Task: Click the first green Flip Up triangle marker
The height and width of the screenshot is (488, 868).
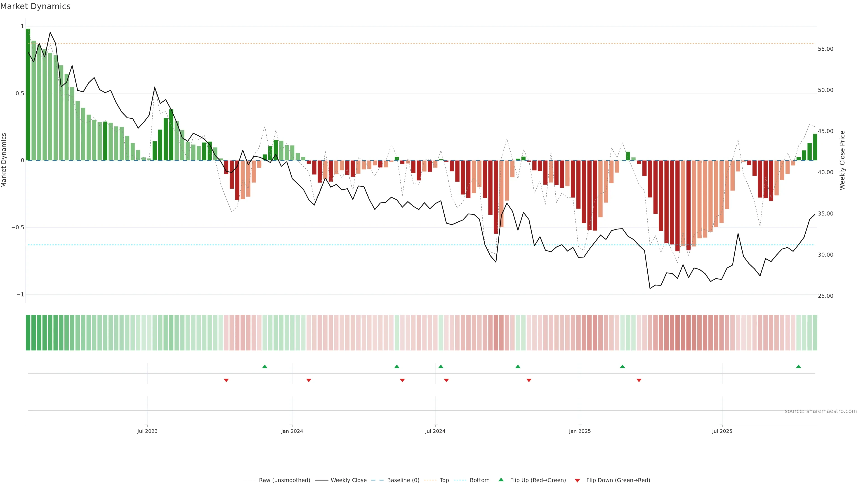Action: pyautogui.click(x=264, y=366)
